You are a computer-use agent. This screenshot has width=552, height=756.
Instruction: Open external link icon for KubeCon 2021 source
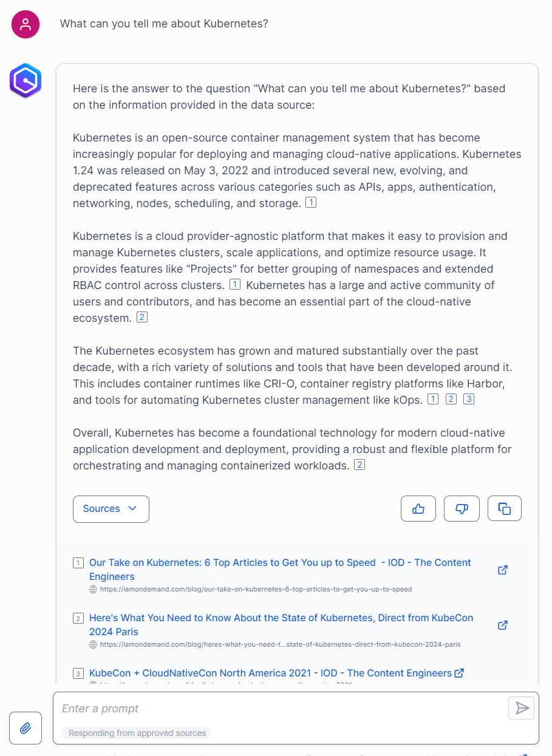(460, 673)
